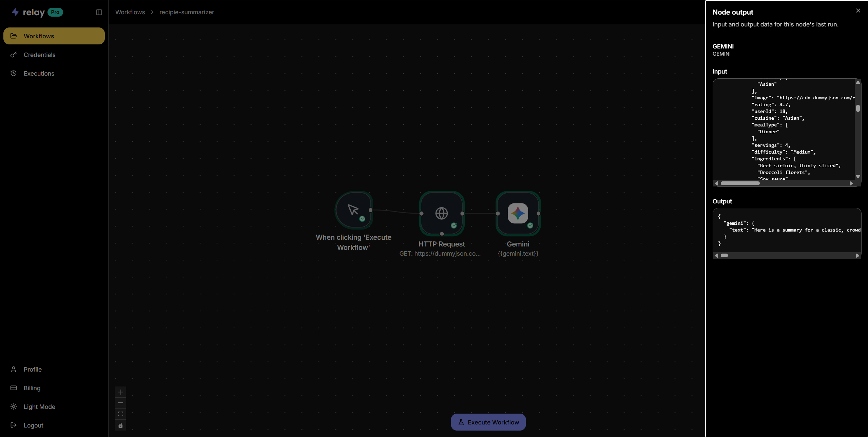This screenshot has width=868, height=437.
Task: Click the "rating": 4.7 input line
Action: point(771,105)
